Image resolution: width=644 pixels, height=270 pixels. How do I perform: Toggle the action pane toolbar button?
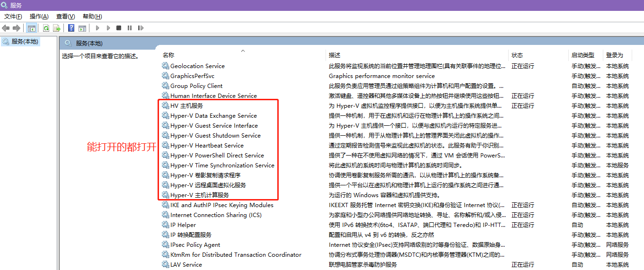click(x=82, y=28)
